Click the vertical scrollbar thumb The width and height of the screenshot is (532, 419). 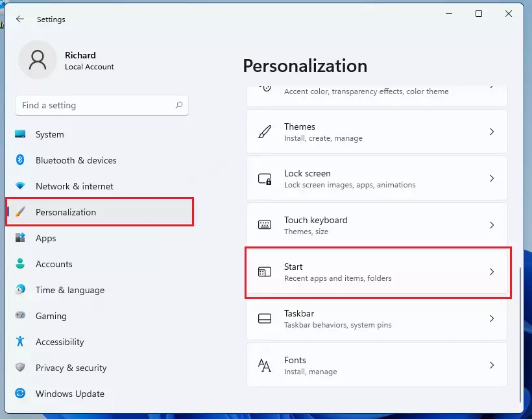point(520,335)
